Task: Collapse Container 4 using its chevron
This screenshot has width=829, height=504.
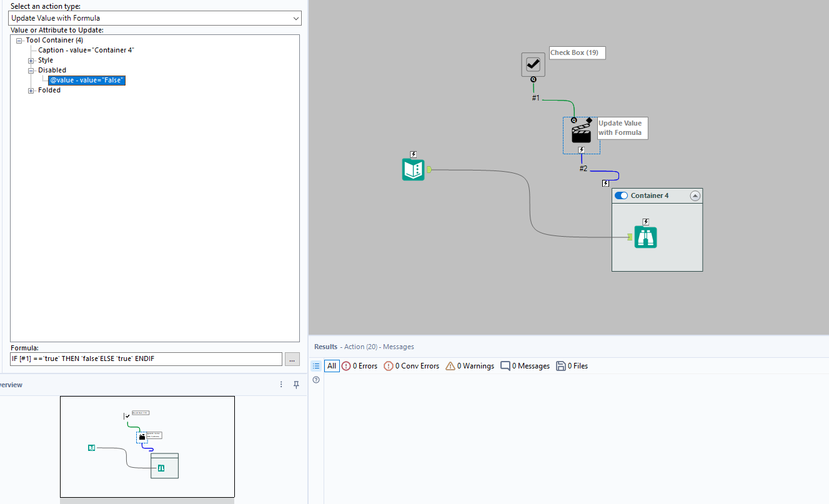Action: [695, 195]
